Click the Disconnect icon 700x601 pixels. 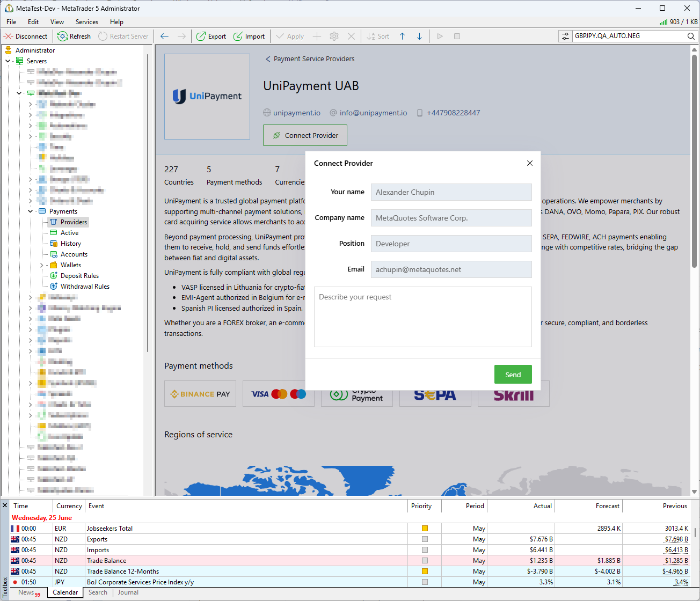tap(9, 36)
